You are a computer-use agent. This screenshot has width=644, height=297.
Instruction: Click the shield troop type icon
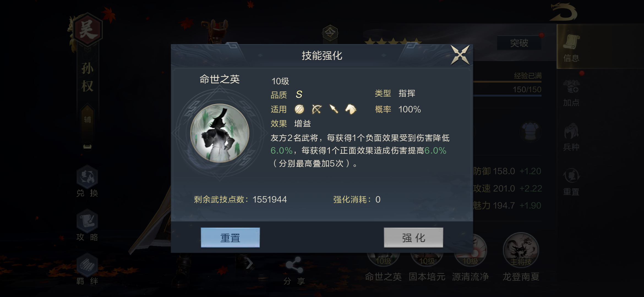coord(299,109)
